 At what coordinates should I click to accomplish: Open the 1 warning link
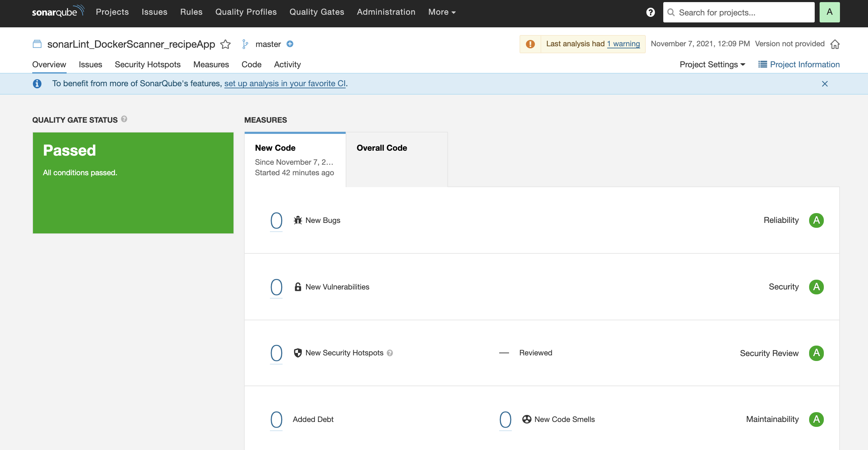click(x=624, y=44)
